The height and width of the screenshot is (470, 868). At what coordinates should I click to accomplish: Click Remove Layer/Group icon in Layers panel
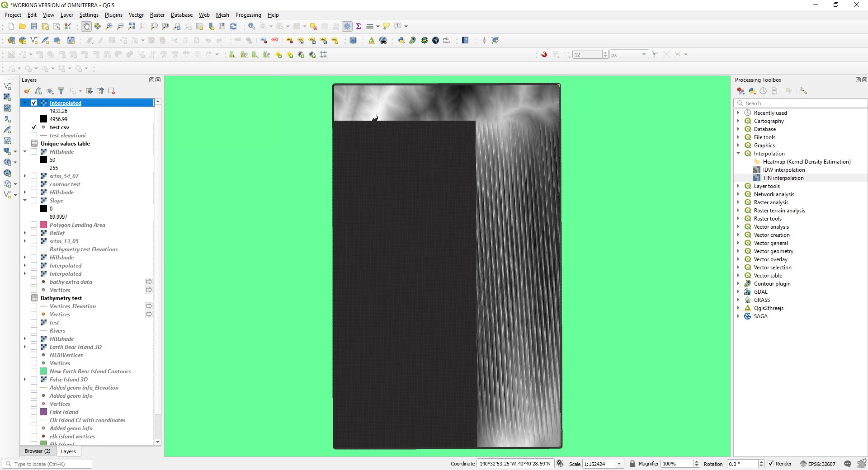pos(112,91)
